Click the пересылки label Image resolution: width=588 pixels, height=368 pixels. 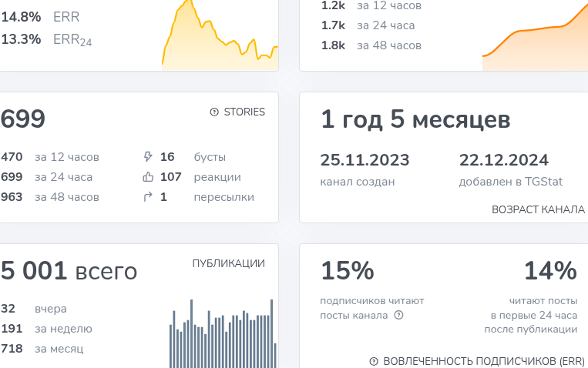coord(224,197)
